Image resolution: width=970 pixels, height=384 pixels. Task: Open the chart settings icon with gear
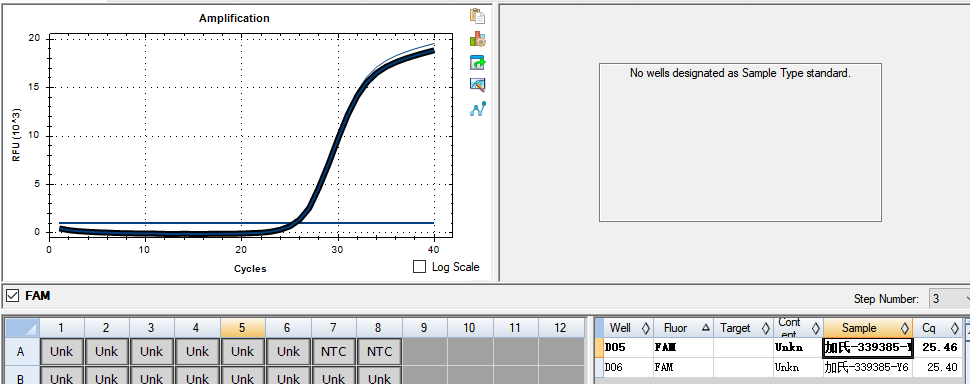pos(477,40)
